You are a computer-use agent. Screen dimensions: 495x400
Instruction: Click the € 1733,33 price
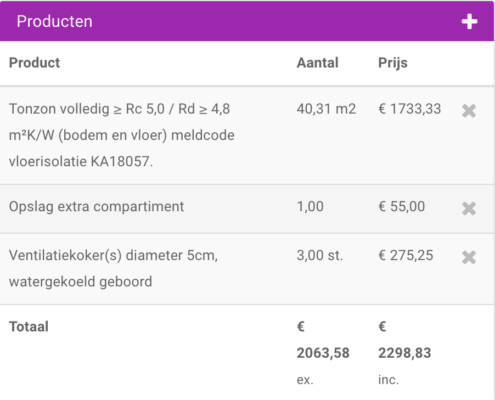coord(410,109)
